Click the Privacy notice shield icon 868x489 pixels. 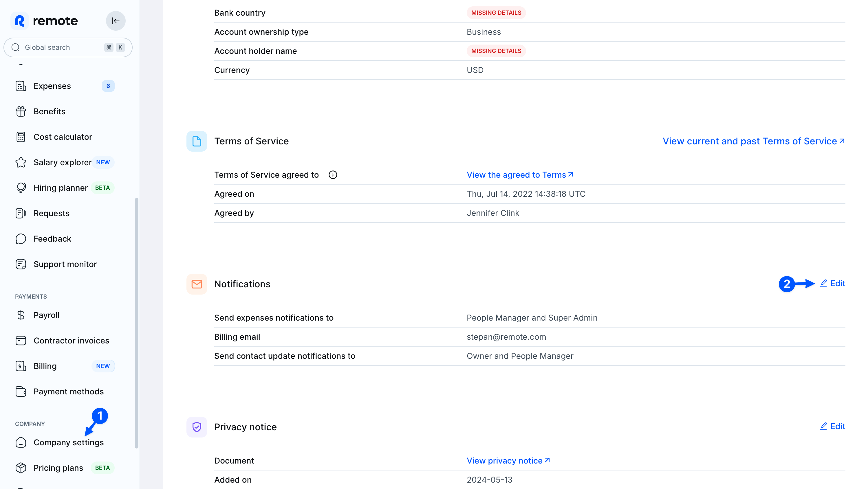click(x=197, y=427)
